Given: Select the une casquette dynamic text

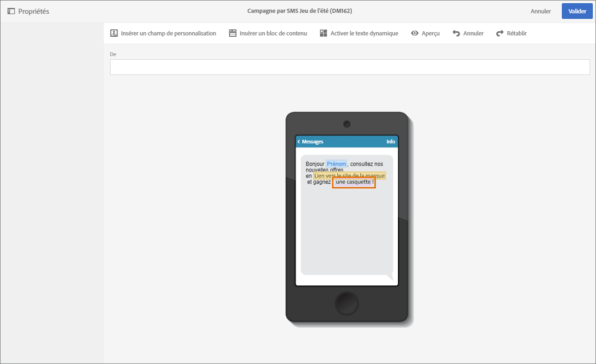Looking at the screenshot, I should 353,182.
